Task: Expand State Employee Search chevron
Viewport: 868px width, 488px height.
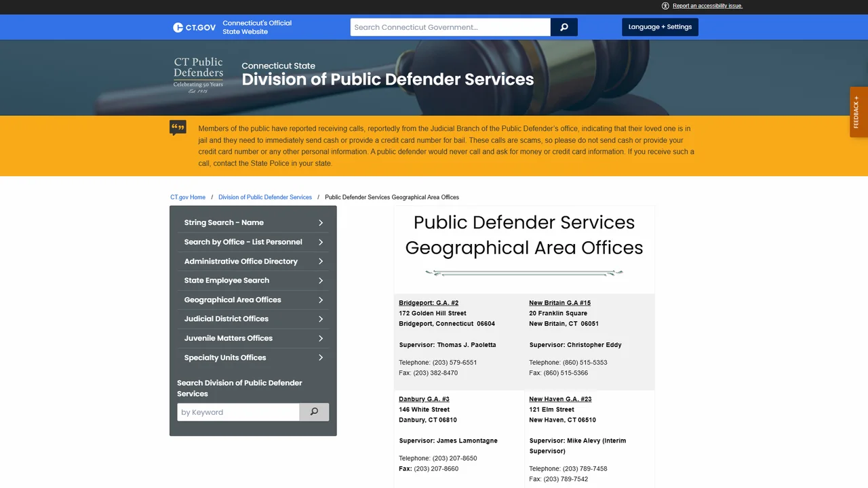Action: click(321, 281)
